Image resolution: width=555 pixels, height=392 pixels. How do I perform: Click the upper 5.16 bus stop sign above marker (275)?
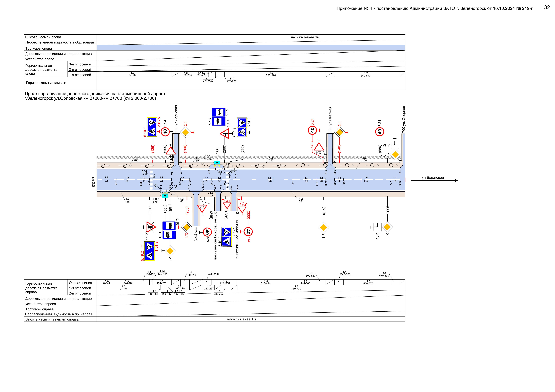pyautogui.click(x=219, y=112)
